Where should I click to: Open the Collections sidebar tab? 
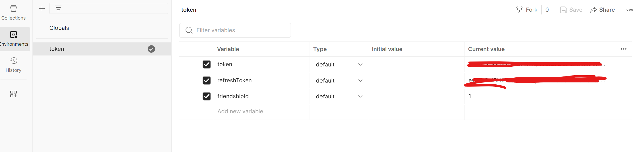(x=14, y=13)
